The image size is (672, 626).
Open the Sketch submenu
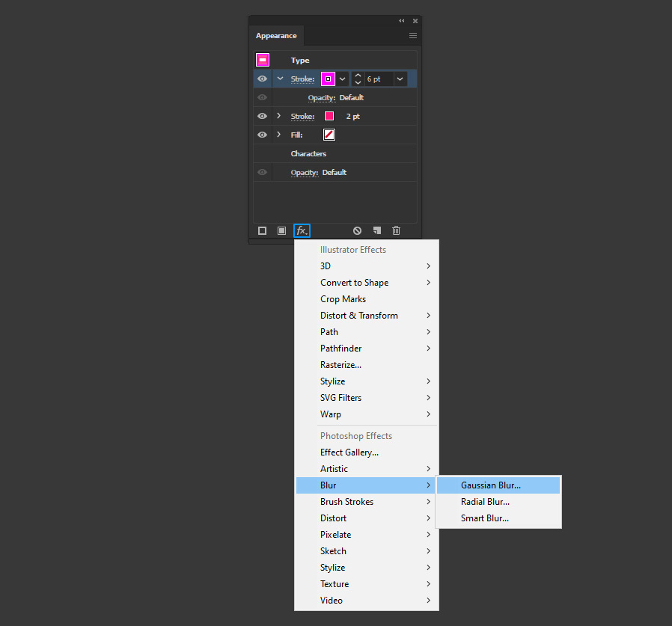[x=367, y=551]
